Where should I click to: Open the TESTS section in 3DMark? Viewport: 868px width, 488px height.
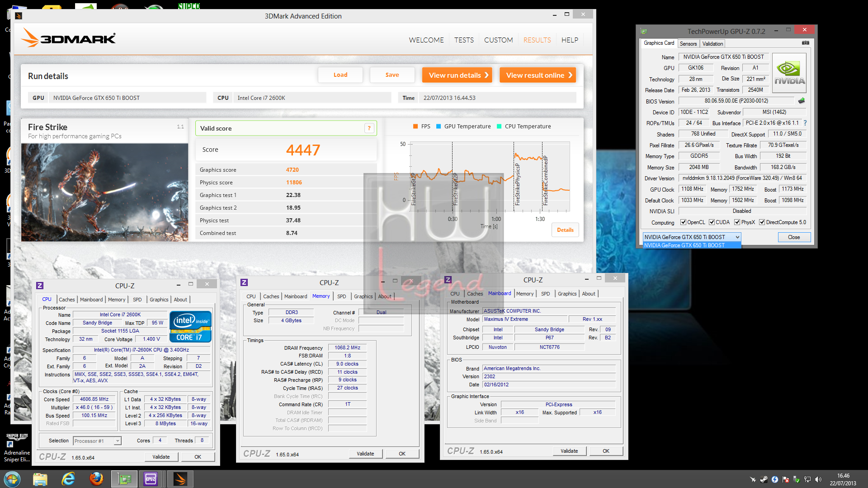point(464,40)
